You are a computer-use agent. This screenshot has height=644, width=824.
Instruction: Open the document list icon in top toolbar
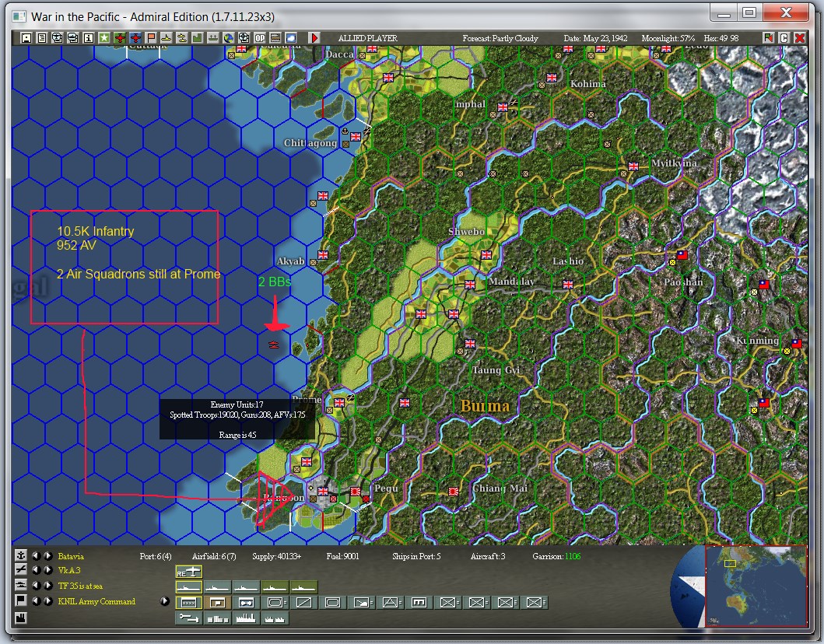(x=41, y=38)
